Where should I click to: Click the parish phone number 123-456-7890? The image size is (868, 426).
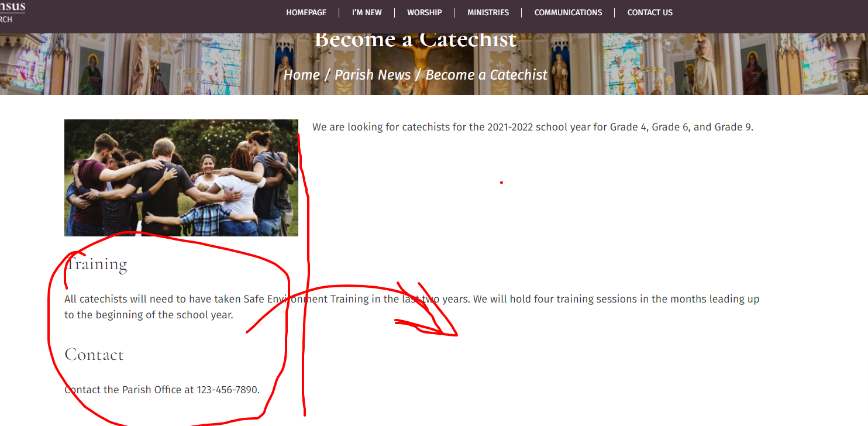click(x=227, y=390)
